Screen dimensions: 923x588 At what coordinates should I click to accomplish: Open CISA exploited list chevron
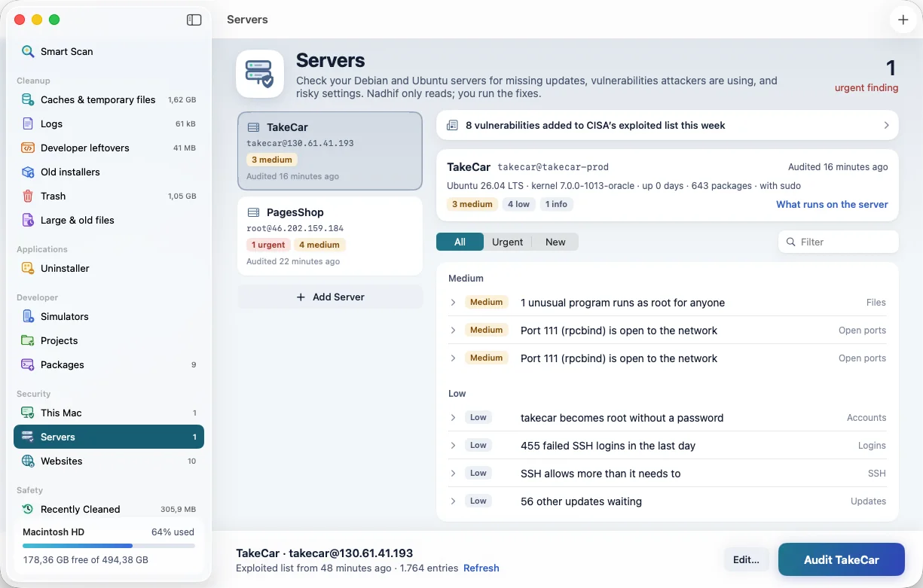click(886, 125)
